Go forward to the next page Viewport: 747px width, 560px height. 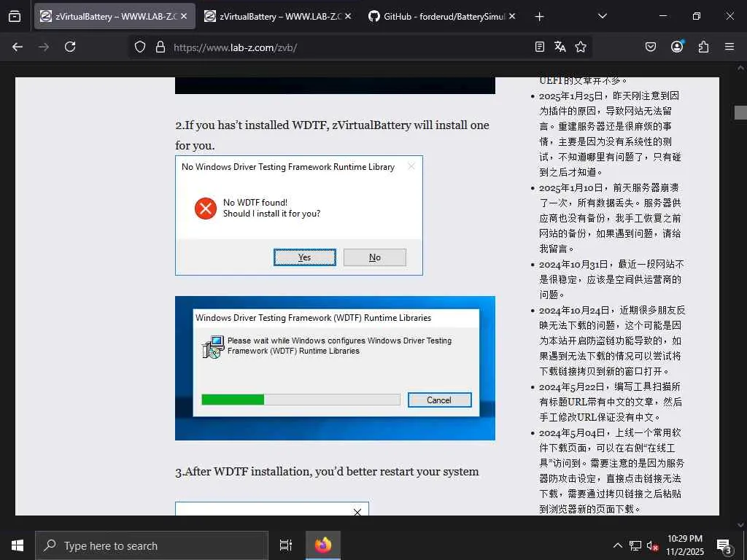point(44,47)
